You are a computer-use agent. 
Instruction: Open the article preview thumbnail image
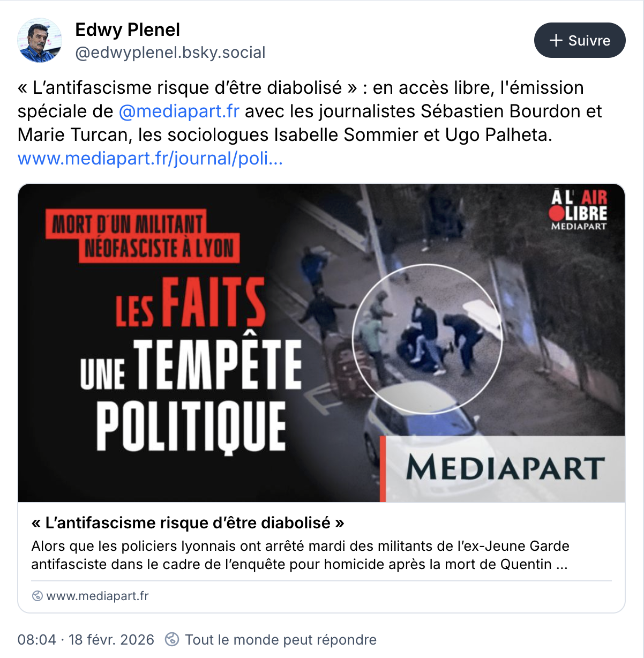(321, 343)
